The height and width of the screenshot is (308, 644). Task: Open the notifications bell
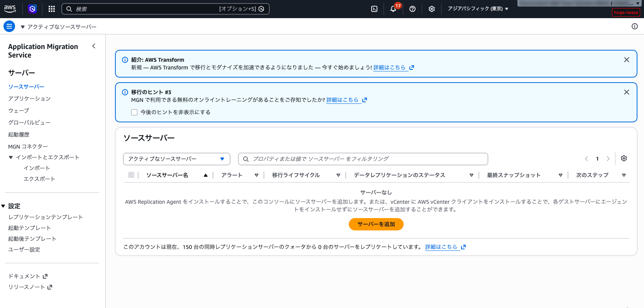click(393, 9)
